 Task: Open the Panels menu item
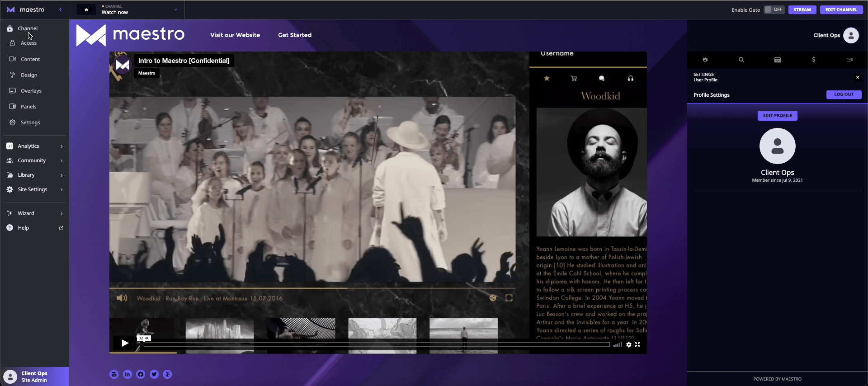[28, 107]
